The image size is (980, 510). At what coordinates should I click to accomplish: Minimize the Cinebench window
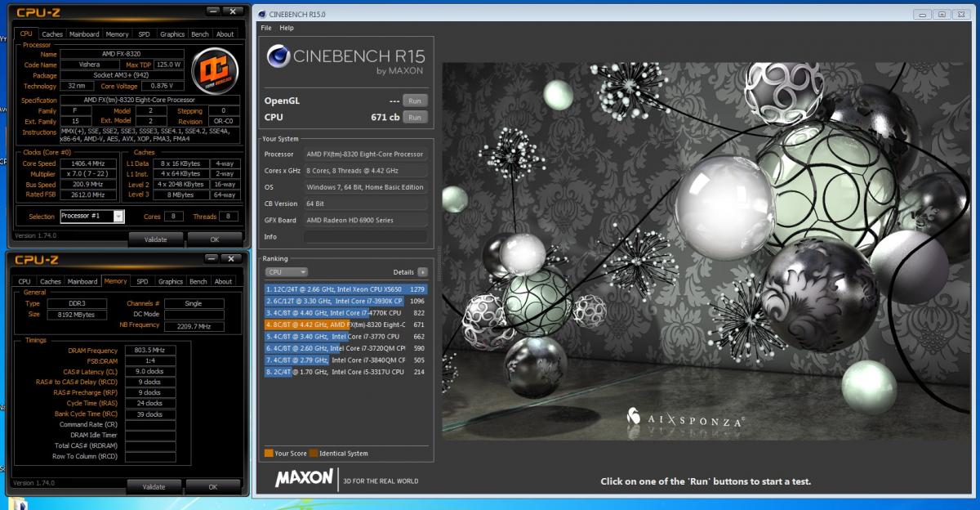(924, 15)
